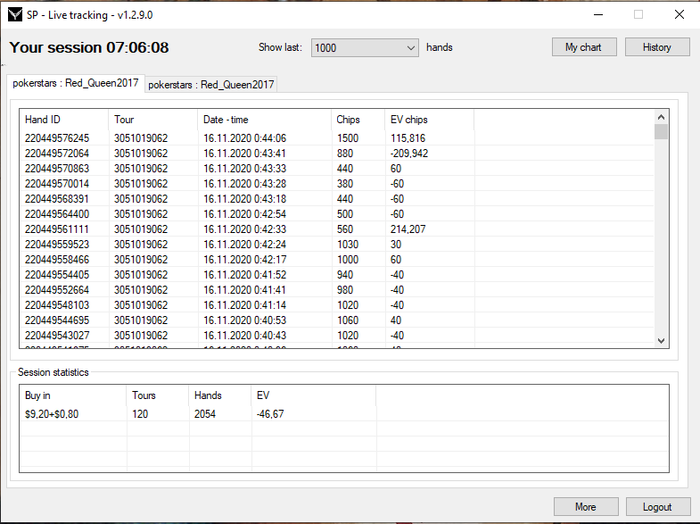Viewport: 700px width, 524px height.
Task: Click the Chips value 880
Action: [345, 154]
